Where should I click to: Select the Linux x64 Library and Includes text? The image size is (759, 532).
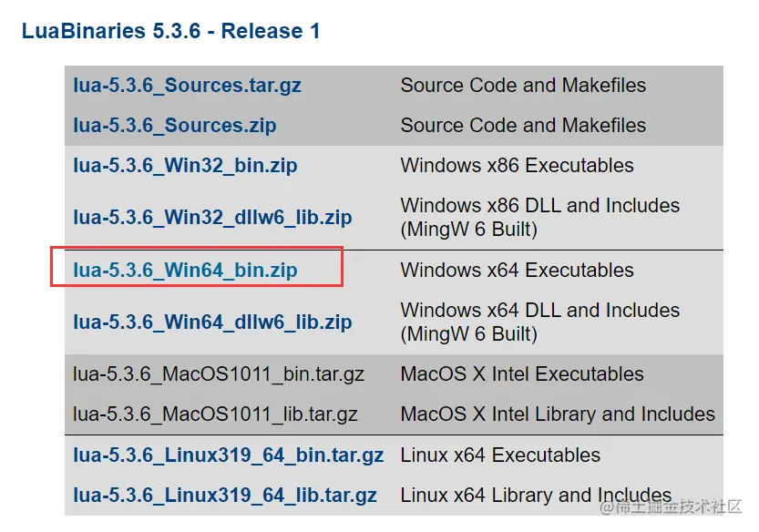pyautogui.click(x=536, y=496)
